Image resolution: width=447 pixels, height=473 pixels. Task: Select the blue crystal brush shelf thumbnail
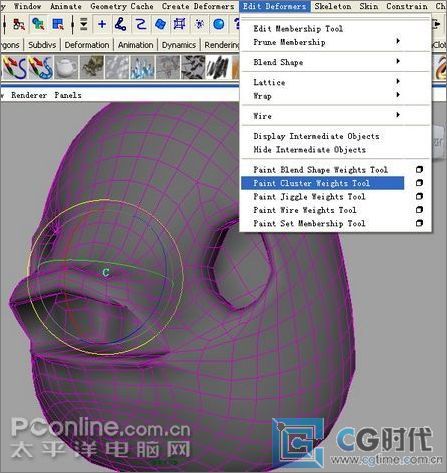coord(142,67)
